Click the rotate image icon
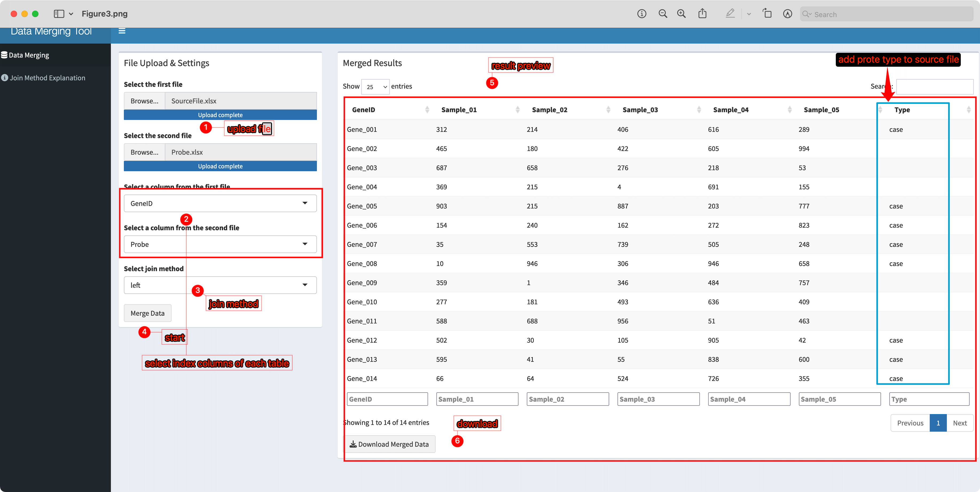The height and width of the screenshot is (492, 980). 767,14
